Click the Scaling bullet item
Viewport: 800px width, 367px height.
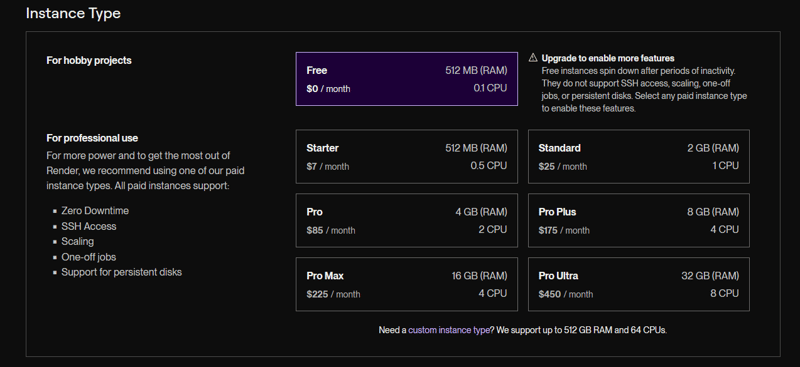tap(78, 241)
